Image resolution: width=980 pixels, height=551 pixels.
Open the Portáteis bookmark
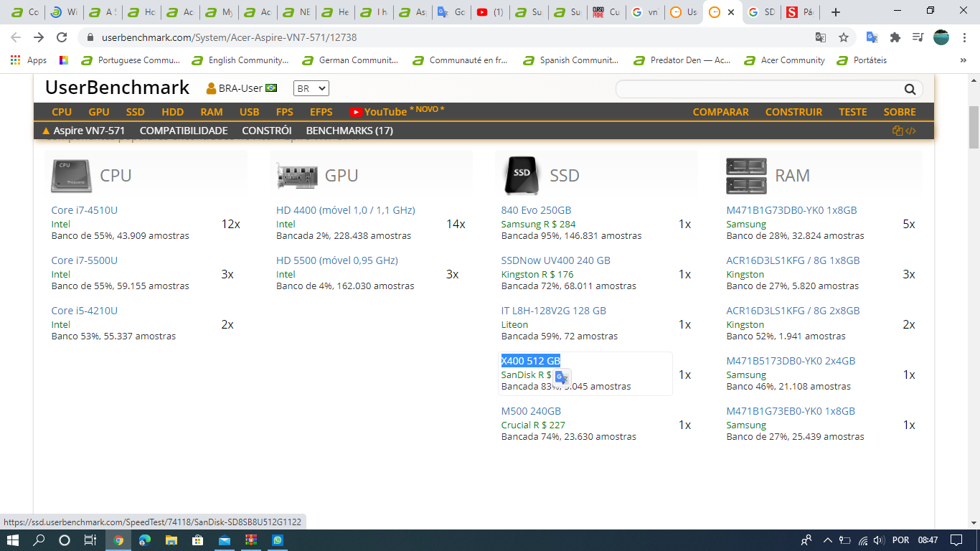coord(862,60)
